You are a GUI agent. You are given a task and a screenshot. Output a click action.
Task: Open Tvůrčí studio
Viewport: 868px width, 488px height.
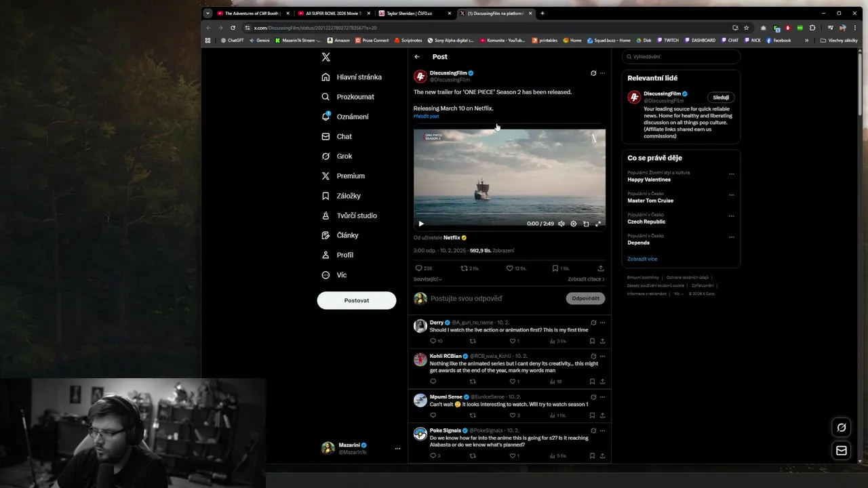(x=349, y=216)
